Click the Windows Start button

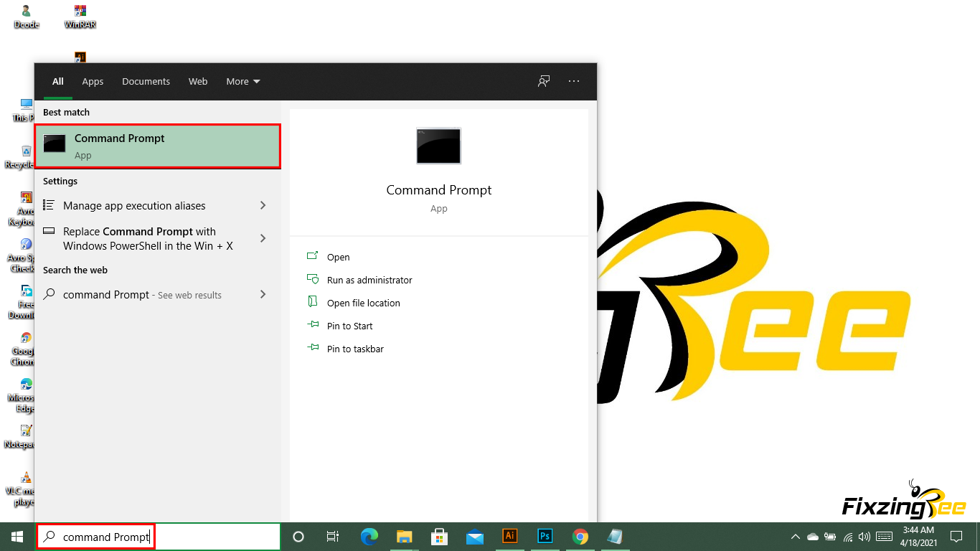coord(17,537)
